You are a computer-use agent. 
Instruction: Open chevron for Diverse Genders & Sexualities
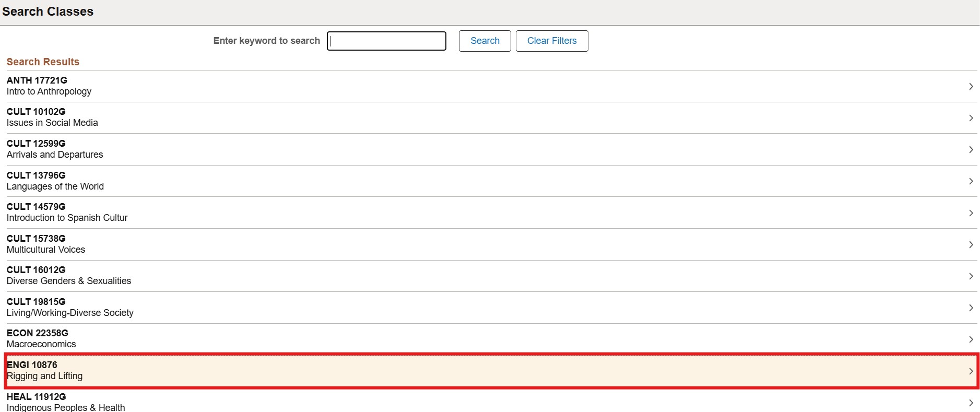pyautogui.click(x=971, y=276)
